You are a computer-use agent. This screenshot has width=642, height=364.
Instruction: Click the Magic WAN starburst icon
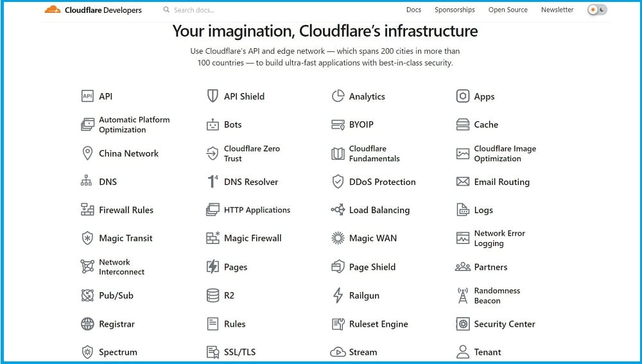338,238
